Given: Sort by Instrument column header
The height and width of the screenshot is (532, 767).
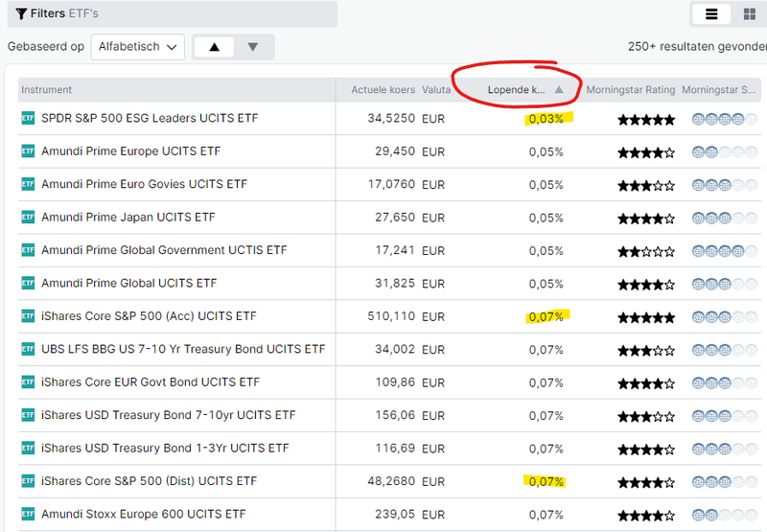Looking at the screenshot, I should (47, 90).
